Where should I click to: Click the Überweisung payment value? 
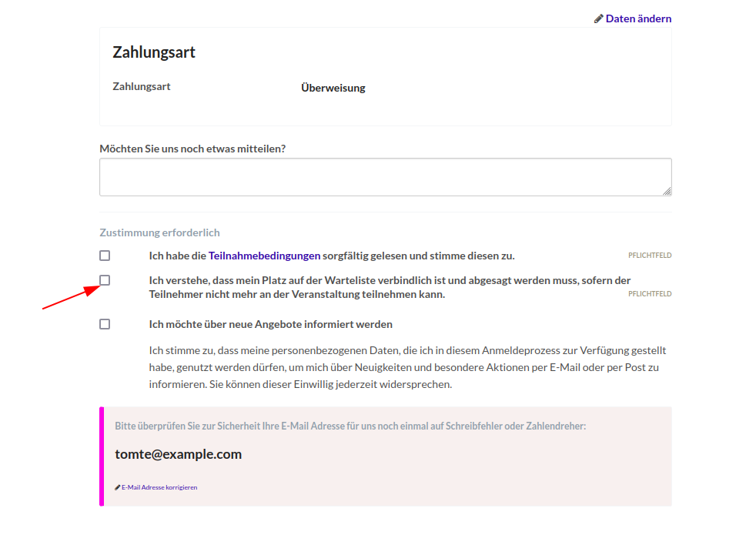pos(333,88)
